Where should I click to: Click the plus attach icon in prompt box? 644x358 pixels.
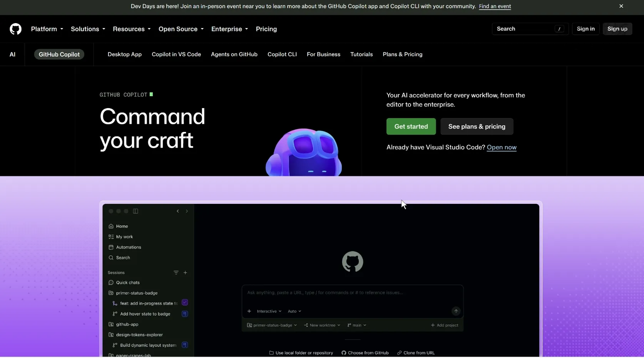249,311
